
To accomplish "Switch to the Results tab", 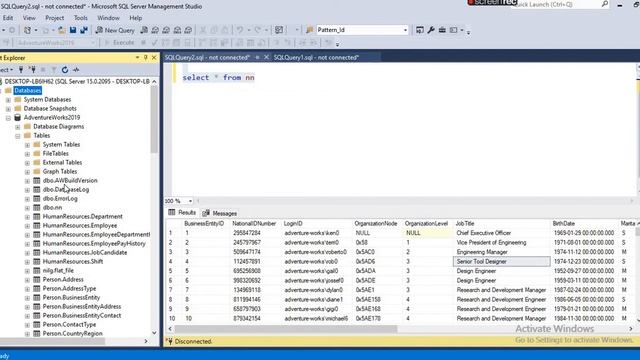I will coord(182,213).
